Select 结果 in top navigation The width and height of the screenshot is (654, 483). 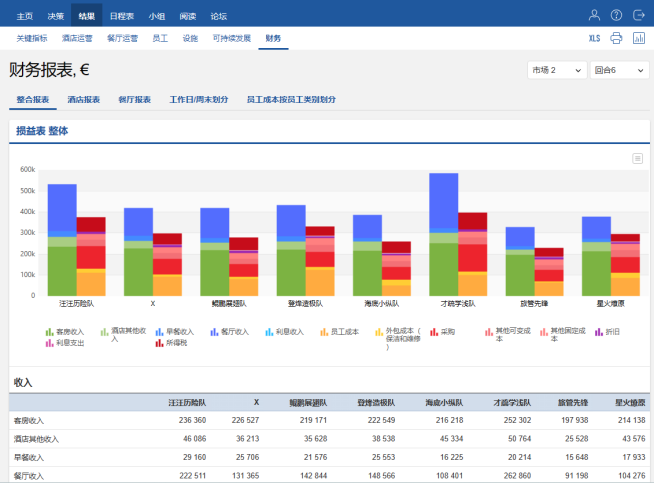click(x=86, y=16)
